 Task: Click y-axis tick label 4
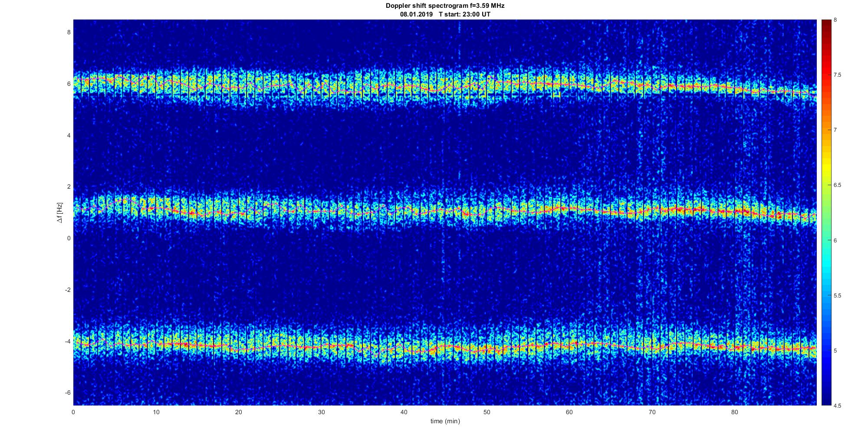click(x=69, y=135)
